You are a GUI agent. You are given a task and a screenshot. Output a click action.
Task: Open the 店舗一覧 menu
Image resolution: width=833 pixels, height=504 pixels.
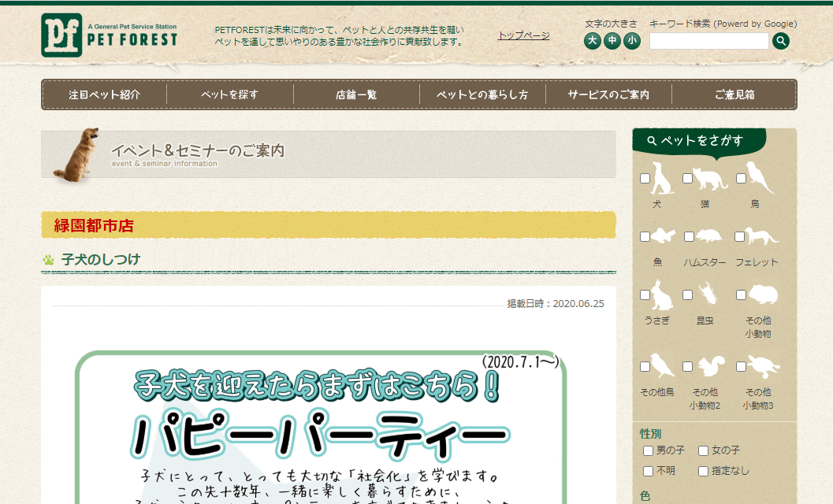[x=356, y=94]
